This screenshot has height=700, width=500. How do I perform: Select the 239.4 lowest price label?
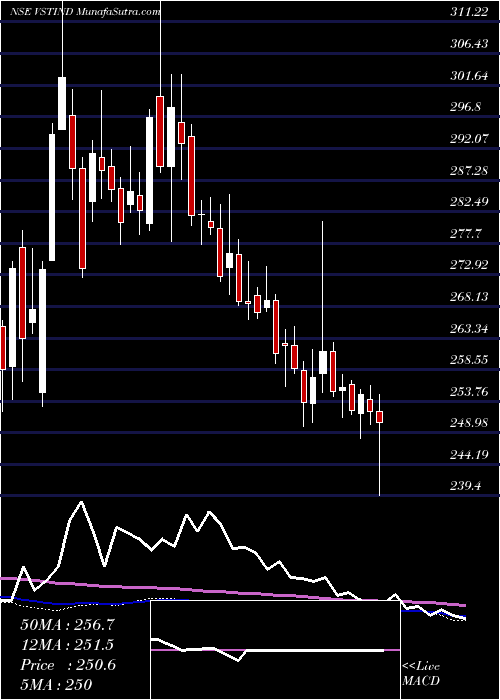[466, 487]
